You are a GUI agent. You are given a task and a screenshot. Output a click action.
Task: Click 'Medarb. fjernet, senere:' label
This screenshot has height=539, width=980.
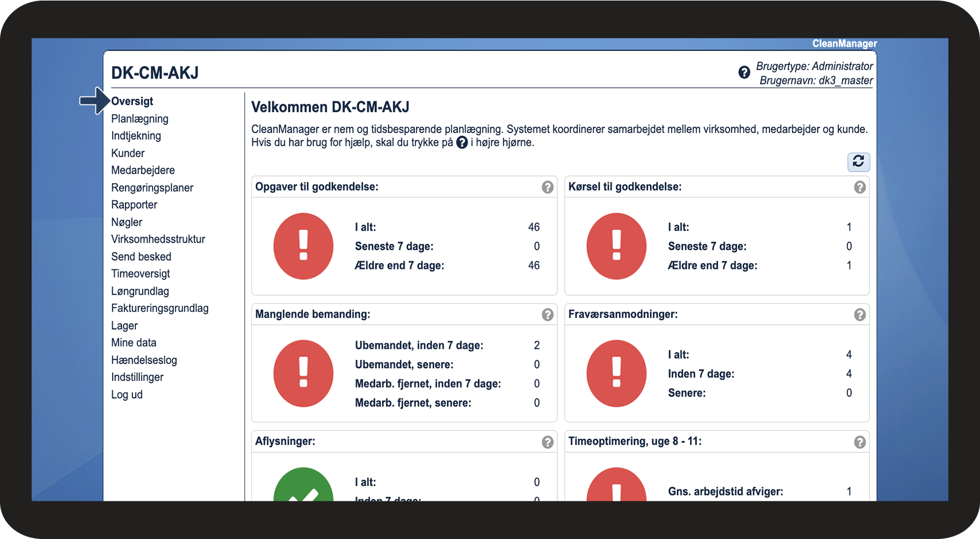click(x=413, y=402)
